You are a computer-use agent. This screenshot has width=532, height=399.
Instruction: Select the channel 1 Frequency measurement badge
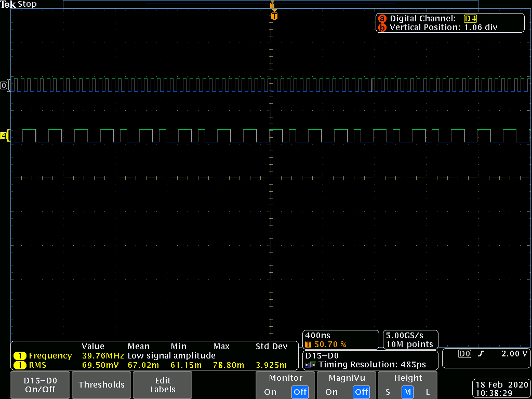[x=20, y=356]
